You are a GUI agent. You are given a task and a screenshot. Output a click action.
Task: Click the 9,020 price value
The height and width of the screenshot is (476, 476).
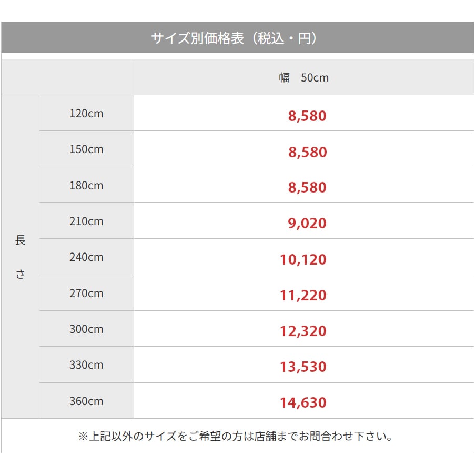(307, 224)
